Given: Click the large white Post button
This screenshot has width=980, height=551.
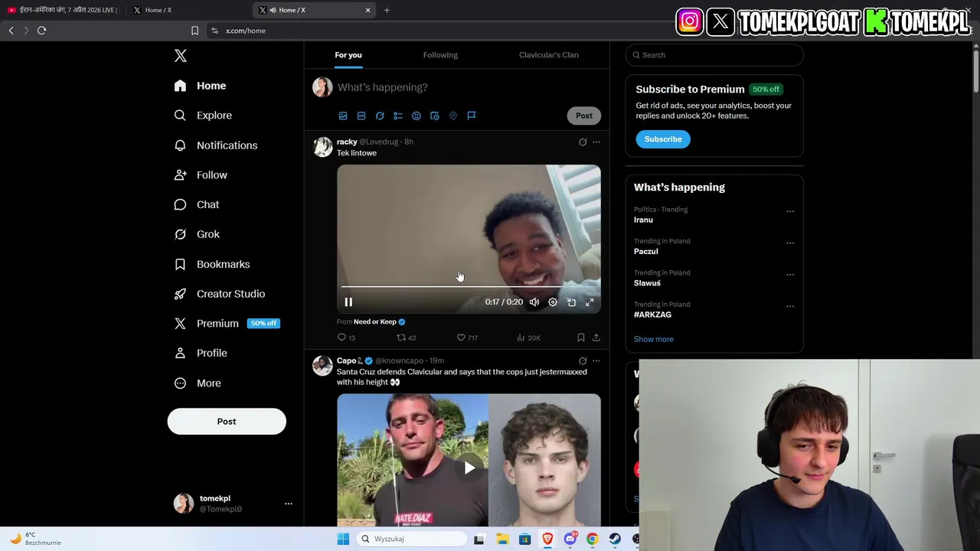Looking at the screenshot, I should click(227, 422).
